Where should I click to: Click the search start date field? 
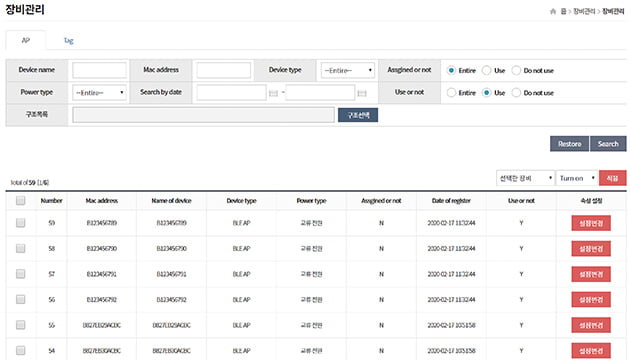tap(231, 93)
